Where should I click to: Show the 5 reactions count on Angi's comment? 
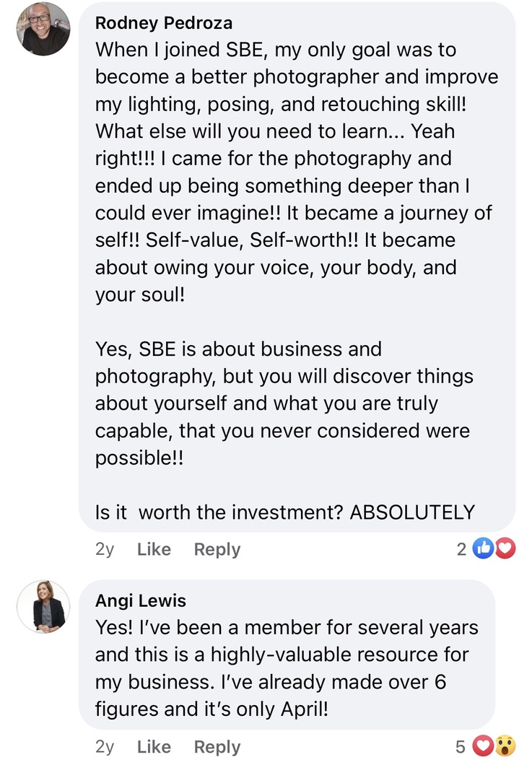[x=461, y=747]
